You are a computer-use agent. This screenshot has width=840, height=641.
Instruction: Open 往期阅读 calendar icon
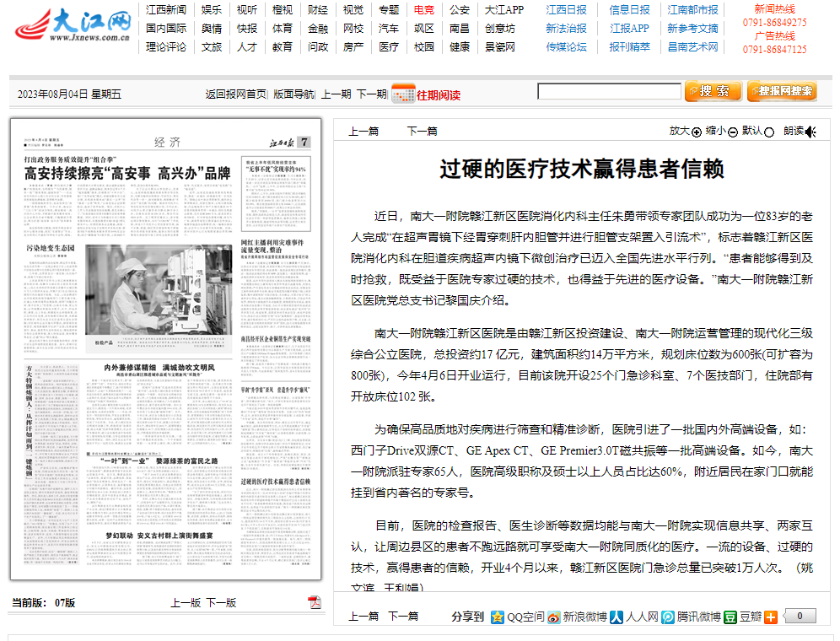pos(403,94)
